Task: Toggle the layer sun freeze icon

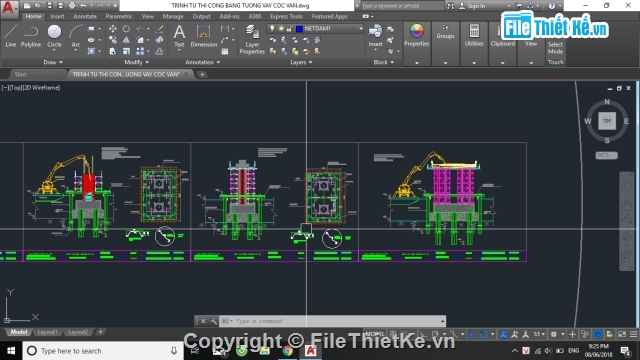Action: tap(281, 29)
